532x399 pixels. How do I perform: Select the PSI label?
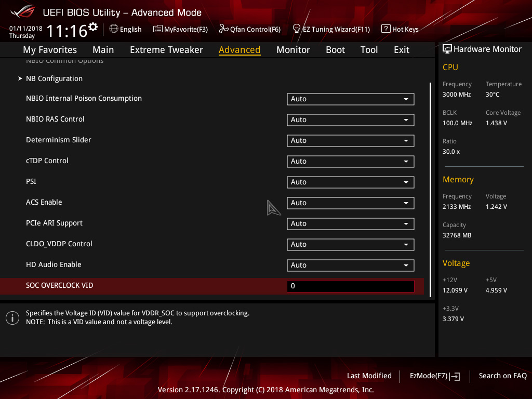31,181
